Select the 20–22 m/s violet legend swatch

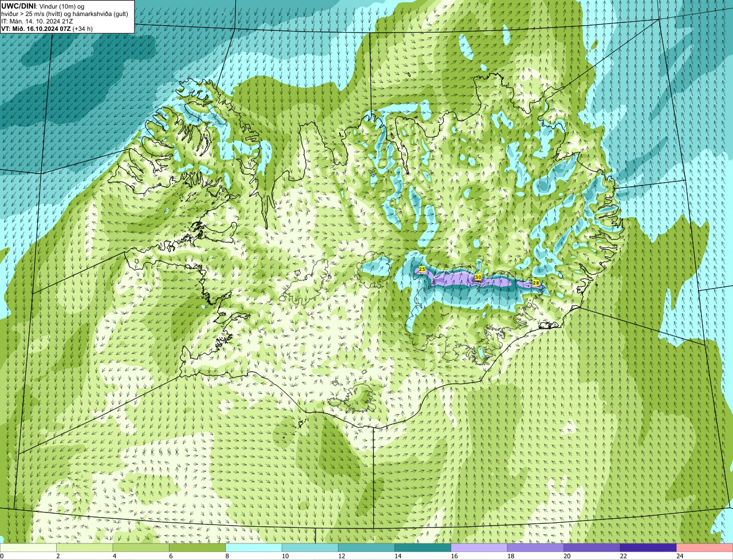click(592, 548)
